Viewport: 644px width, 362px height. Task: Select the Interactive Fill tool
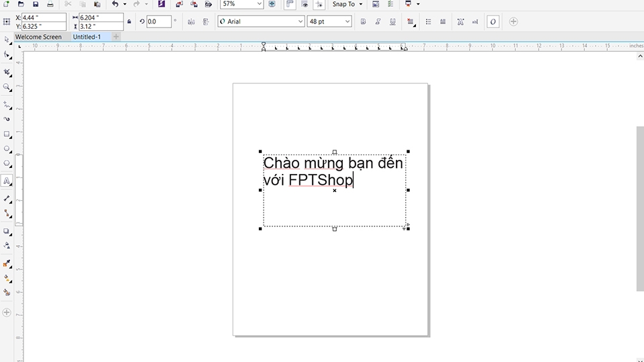(7, 279)
